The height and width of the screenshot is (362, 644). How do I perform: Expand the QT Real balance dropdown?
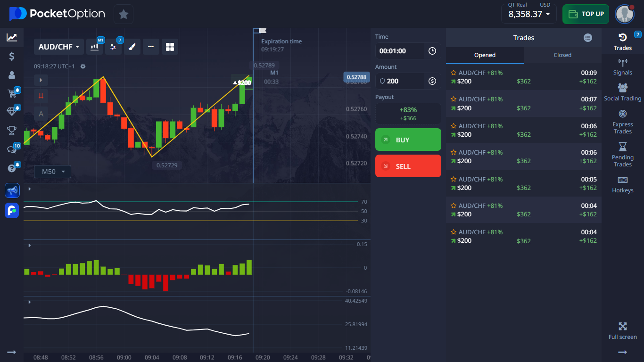point(528,14)
